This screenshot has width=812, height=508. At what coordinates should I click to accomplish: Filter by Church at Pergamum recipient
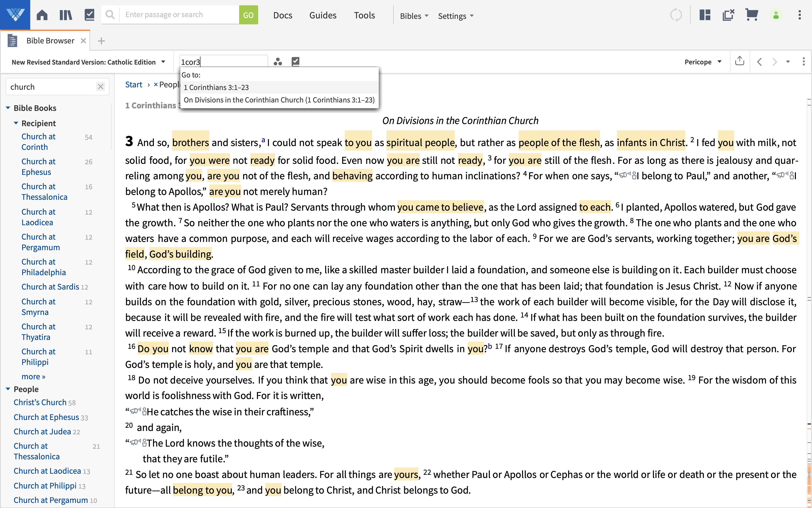(41, 242)
